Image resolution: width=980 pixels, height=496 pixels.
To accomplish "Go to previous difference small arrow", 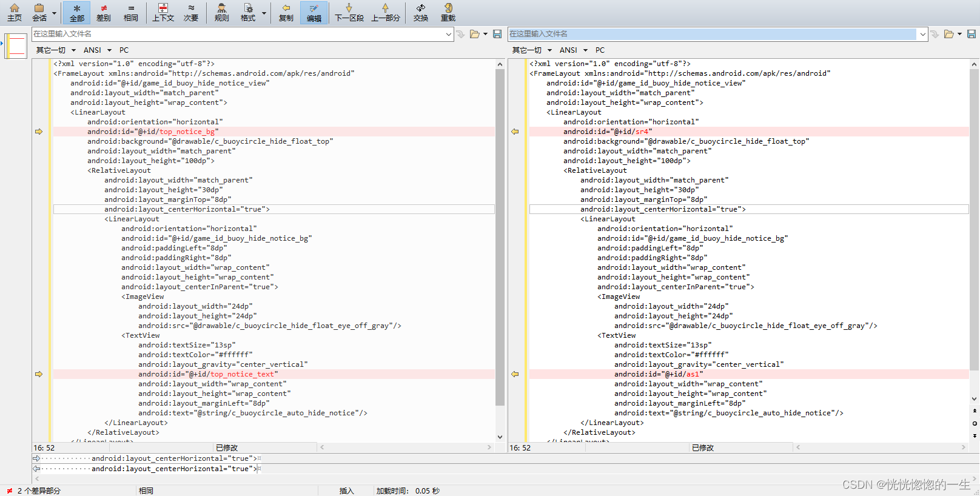I will [975, 411].
